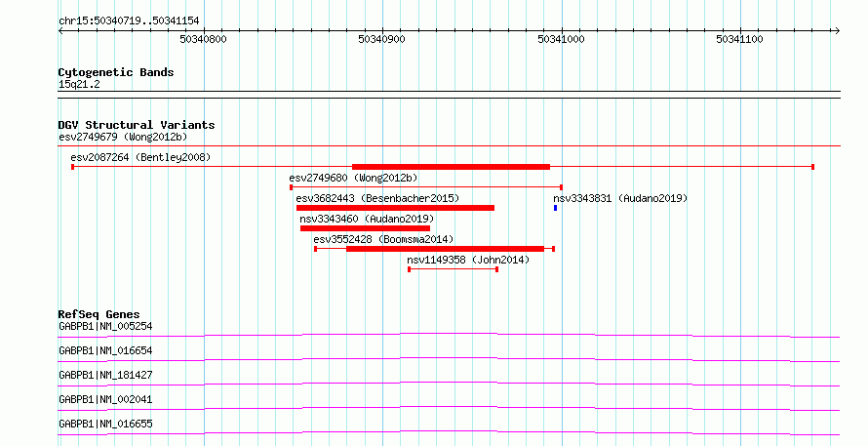Click the red bar under nsv3343460
This screenshot has width=868, height=446.
point(366,228)
